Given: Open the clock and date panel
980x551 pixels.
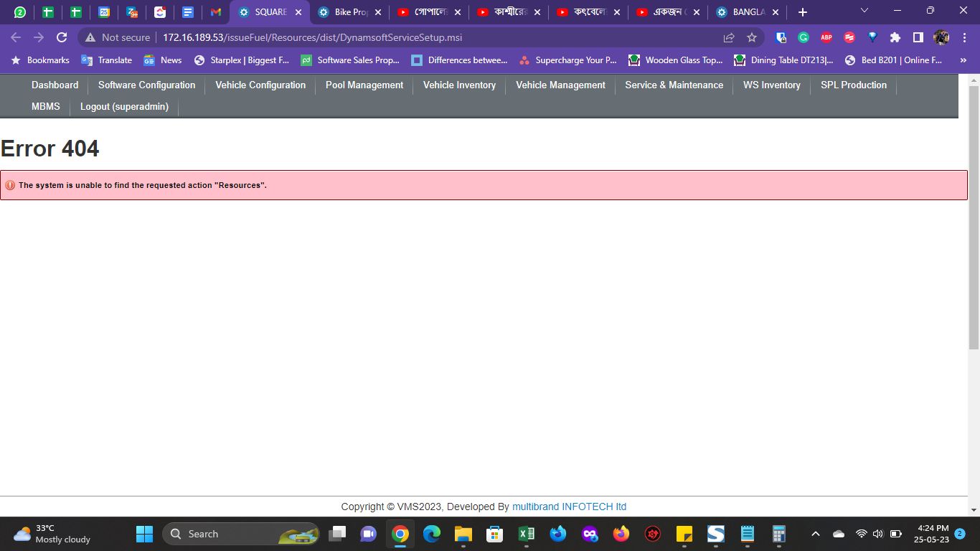Looking at the screenshot, I should click(933, 534).
